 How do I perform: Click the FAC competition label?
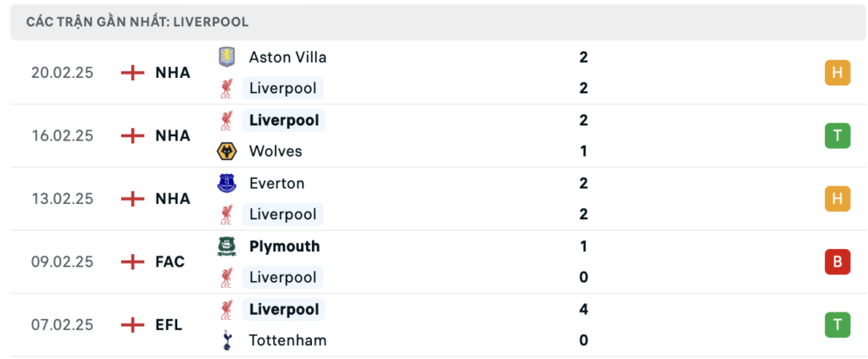coord(170,262)
